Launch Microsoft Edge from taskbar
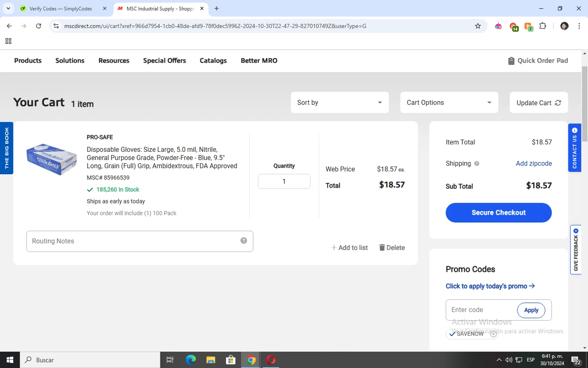588x368 pixels. point(191,360)
